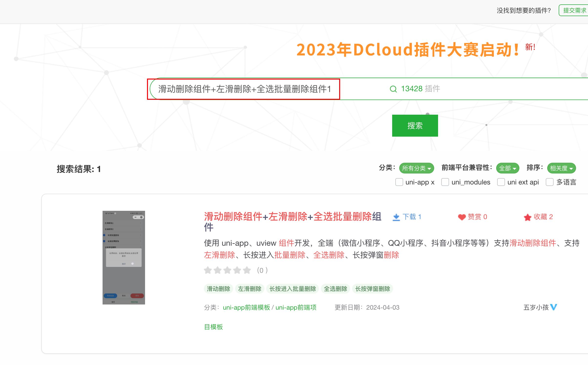The image size is (588, 365).
Task: Check the uni_modules filter box
Action: pyautogui.click(x=445, y=182)
